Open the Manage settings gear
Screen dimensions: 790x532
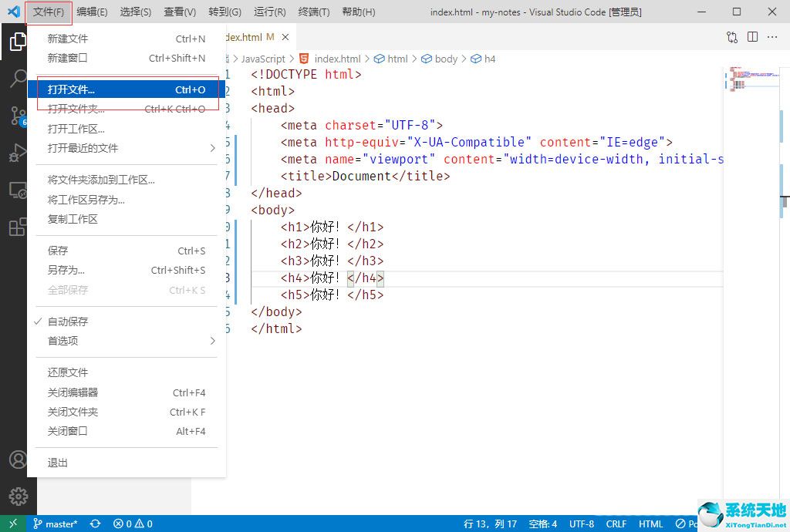[18, 497]
